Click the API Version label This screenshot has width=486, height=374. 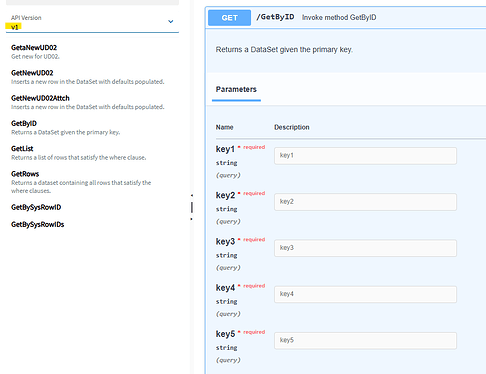26,18
